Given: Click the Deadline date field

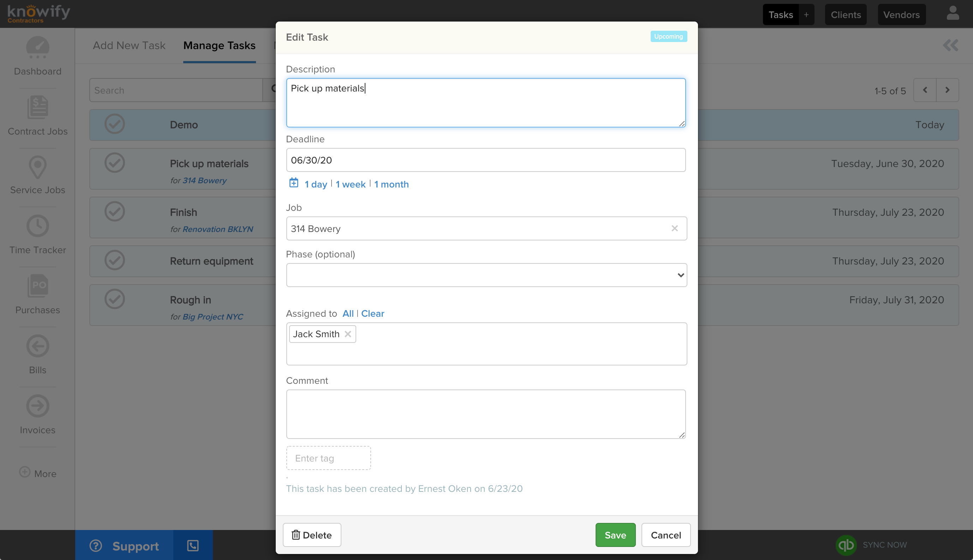Looking at the screenshot, I should [x=486, y=160].
